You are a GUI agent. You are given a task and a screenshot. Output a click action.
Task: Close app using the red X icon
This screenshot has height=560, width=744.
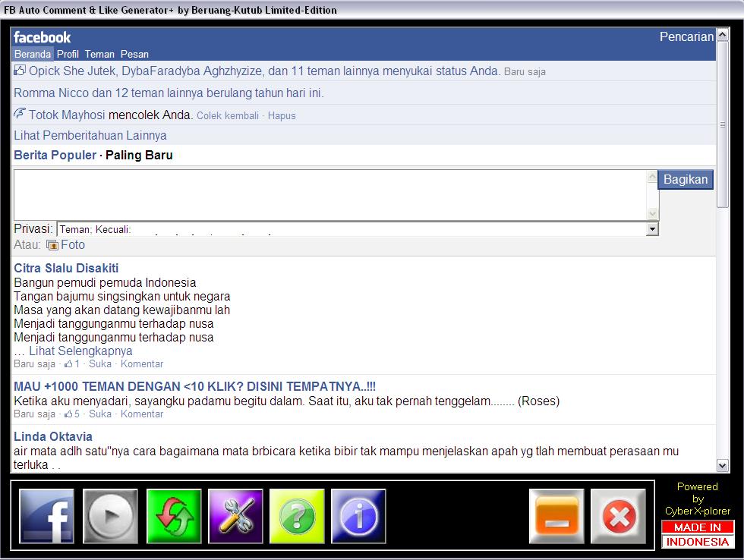pyautogui.click(x=618, y=516)
